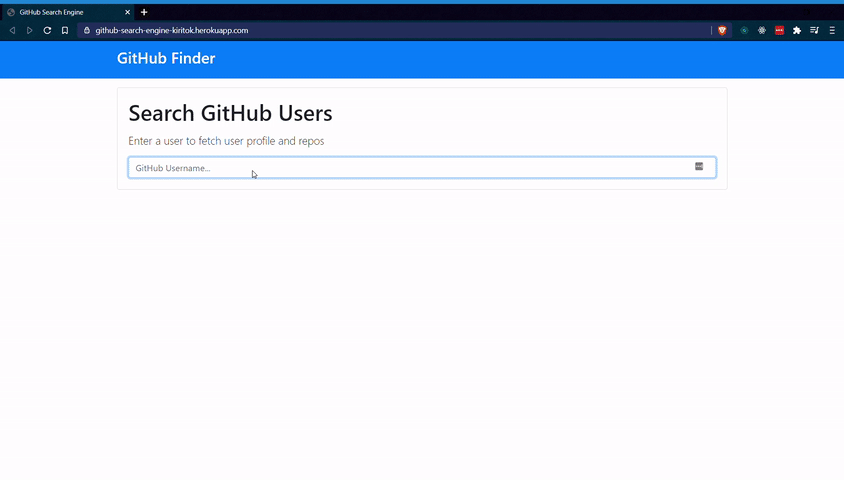The height and width of the screenshot is (480, 844).
Task: Open the React DevTools extension icon
Action: coord(762,31)
